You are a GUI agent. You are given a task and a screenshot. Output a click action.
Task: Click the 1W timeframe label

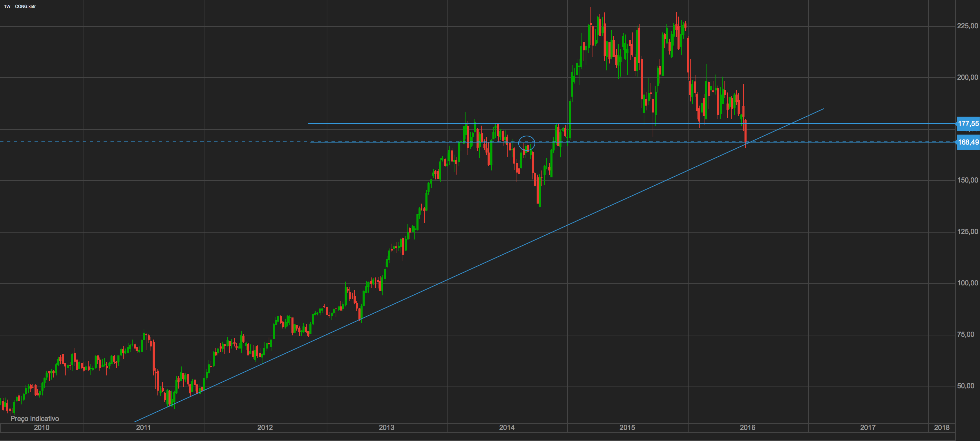pyautogui.click(x=7, y=7)
